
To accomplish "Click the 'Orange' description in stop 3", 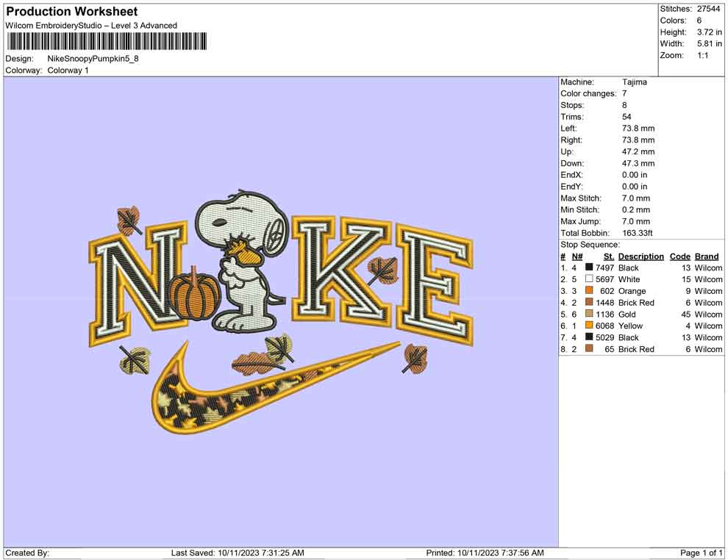I will pyautogui.click(x=632, y=291).
